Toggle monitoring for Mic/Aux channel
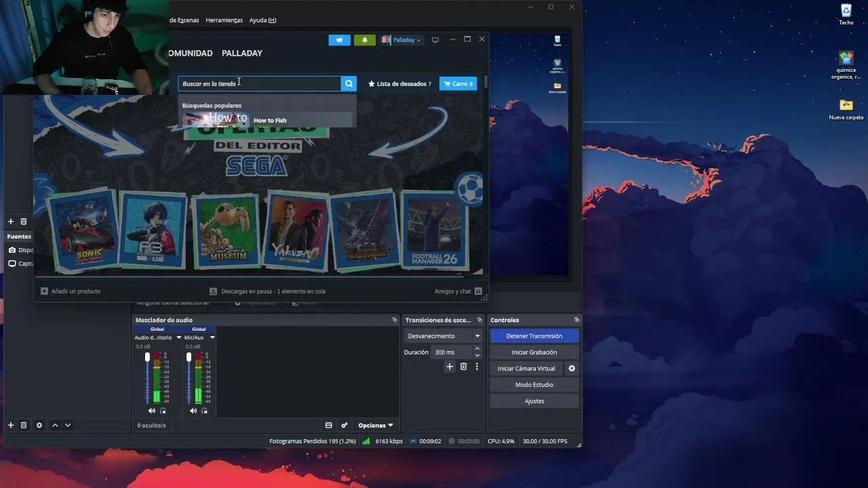 tap(204, 411)
